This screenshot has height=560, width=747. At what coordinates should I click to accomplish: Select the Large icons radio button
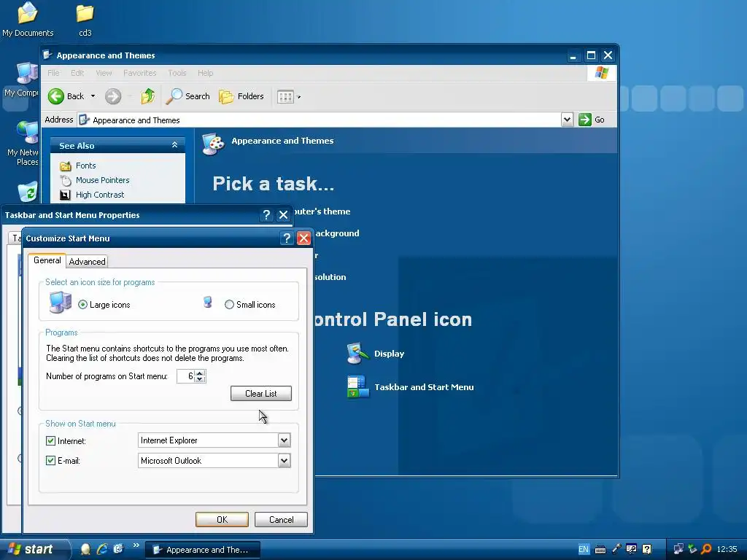click(x=83, y=304)
